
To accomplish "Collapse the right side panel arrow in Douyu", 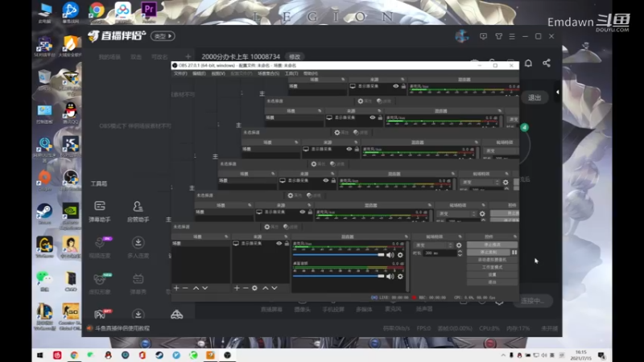I will point(557,92).
